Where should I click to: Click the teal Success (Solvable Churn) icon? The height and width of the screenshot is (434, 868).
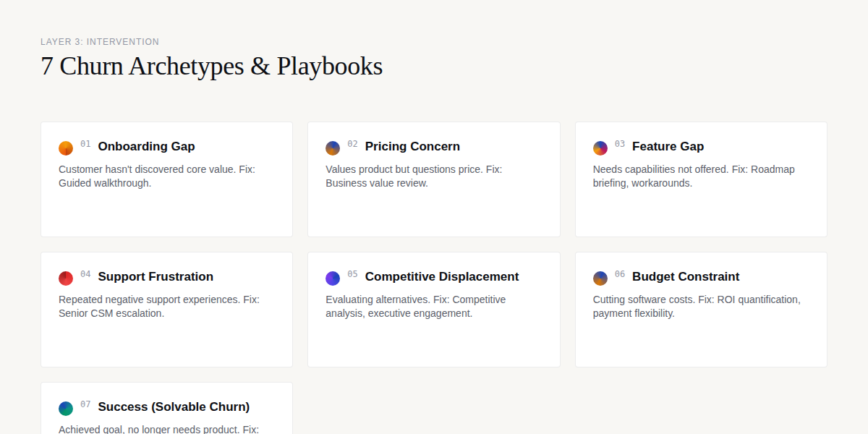pyautogui.click(x=66, y=409)
